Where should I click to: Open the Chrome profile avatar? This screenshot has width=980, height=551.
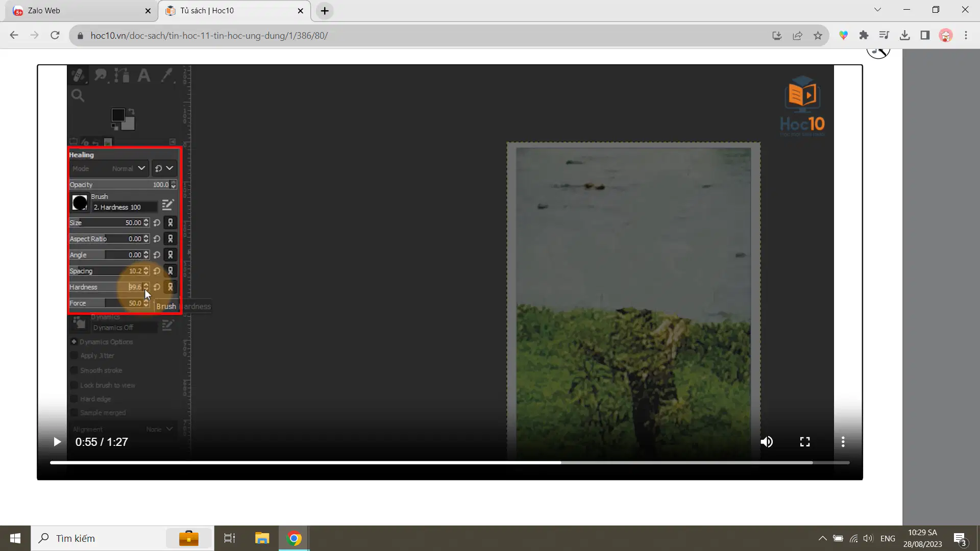point(946,35)
